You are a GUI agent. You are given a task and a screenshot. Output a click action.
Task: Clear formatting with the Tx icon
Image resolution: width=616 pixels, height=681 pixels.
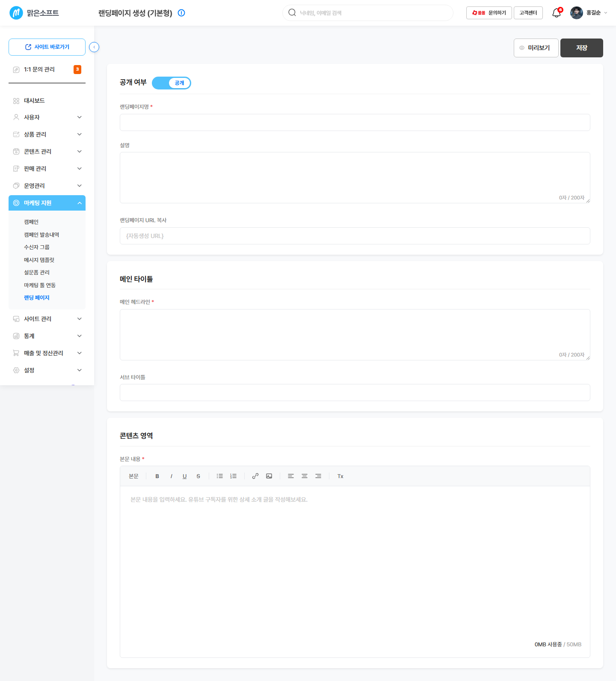(x=341, y=476)
